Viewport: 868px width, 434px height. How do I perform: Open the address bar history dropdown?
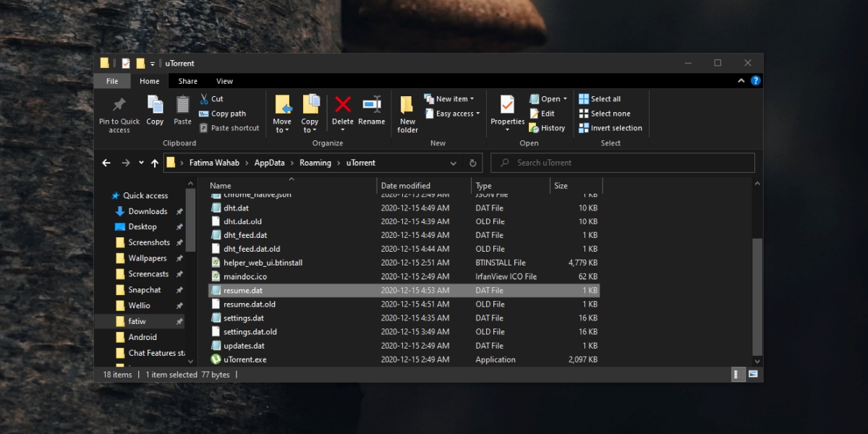pyautogui.click(x=454, y=163)
